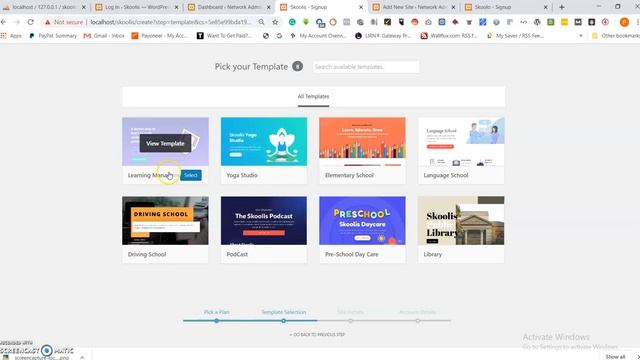The height and width of the screenshot is (360, 640).
Task: Open the PayPal Summary bookmark
Action: [x=53, y=36]
